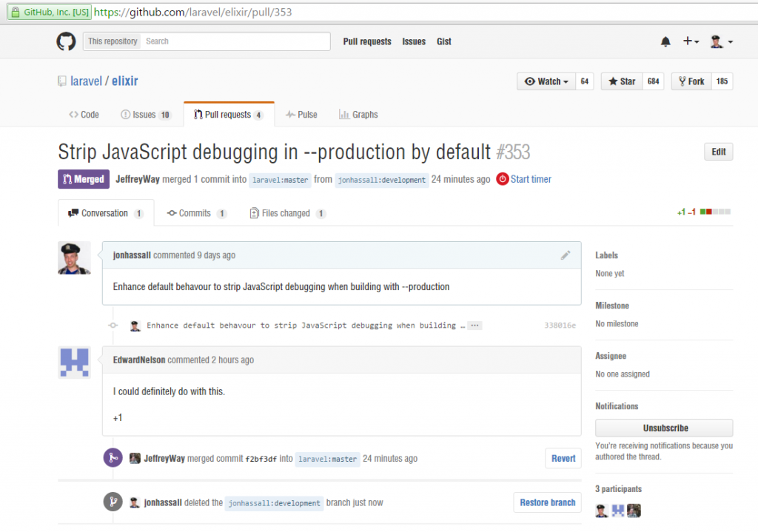Open the user avatar profile menu
This screenshot has width=758, height=532.
point(721,42)
